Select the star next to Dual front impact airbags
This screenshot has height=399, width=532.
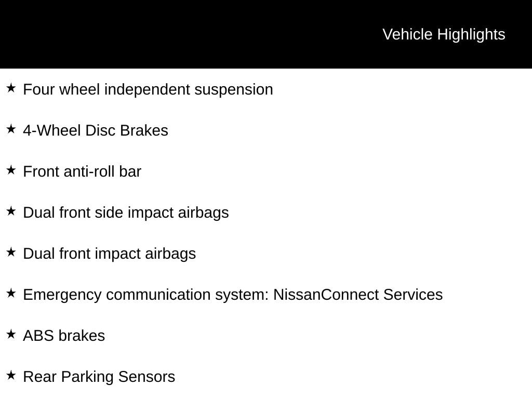[x=11, y=252]
